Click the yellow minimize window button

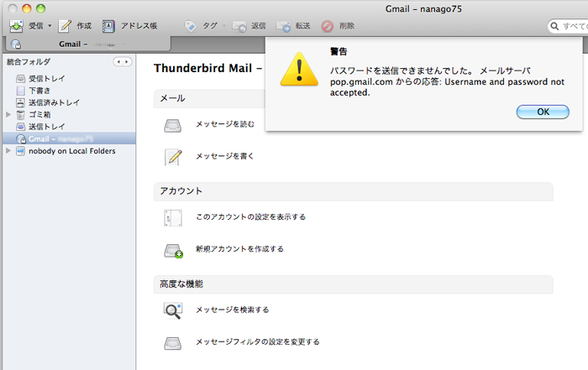click(x=27, y=8)
